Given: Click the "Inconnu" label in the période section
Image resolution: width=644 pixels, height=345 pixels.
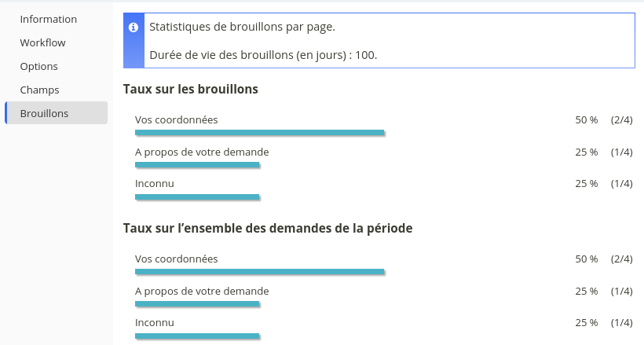Looking at the screenshot, I should click(155, 322).
